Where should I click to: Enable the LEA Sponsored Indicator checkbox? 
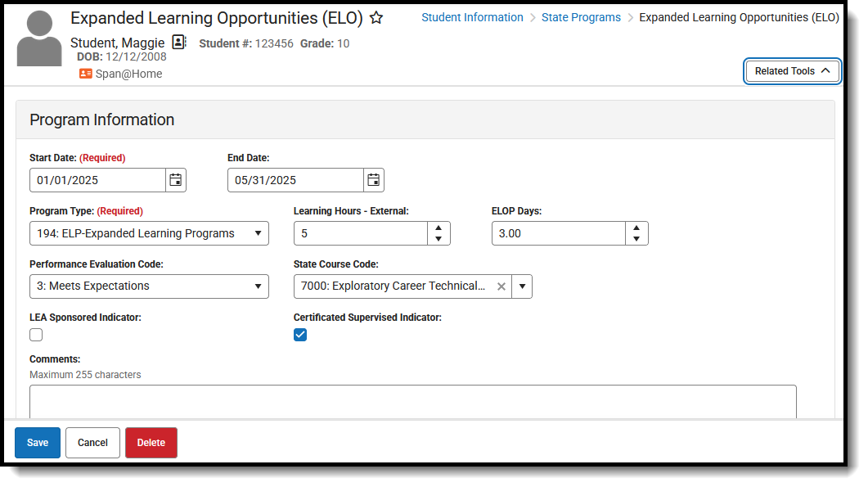[x=36, y=335]
